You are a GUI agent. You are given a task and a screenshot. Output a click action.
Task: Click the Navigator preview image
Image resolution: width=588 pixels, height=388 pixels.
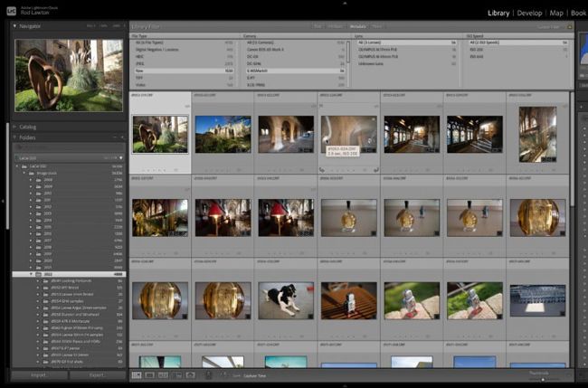click(x=69, y=75)
